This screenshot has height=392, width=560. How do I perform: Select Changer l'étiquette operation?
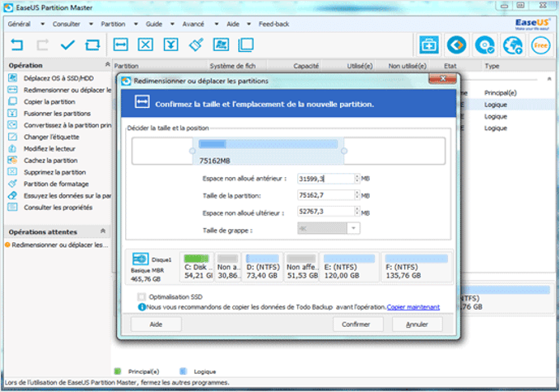pyautogui.click(x=51, y=137)
